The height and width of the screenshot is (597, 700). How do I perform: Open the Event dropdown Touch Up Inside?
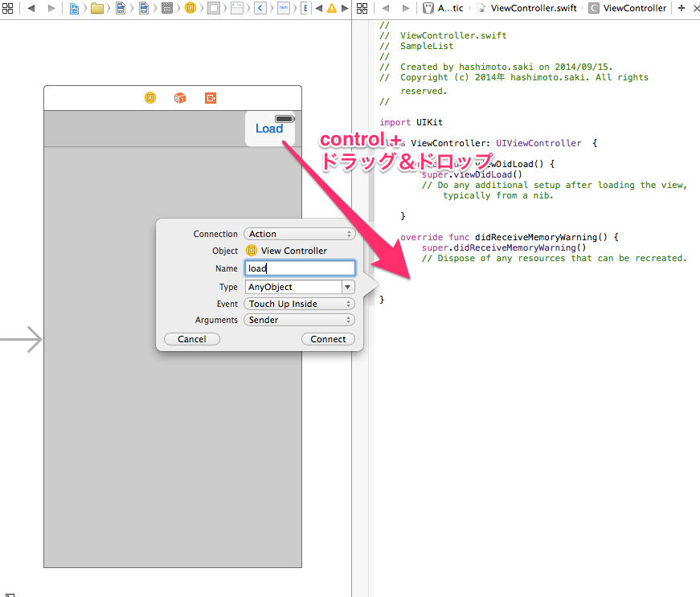click(299, 303)
